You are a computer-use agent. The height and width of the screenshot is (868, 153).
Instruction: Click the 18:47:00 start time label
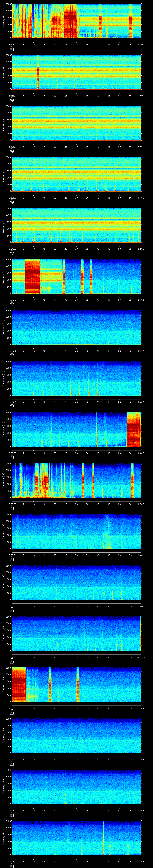12,44
